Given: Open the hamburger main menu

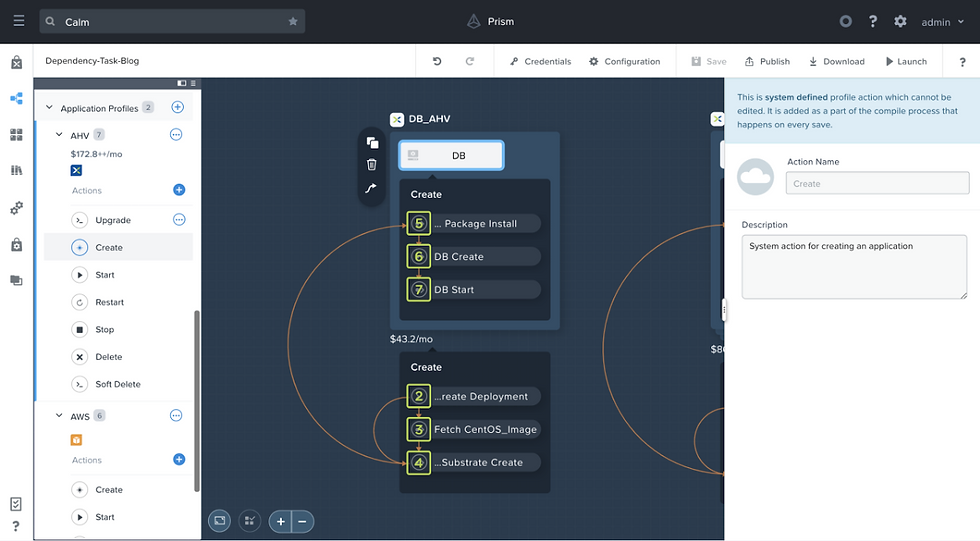Looking at the screenshot, I should tap(19, 21).
